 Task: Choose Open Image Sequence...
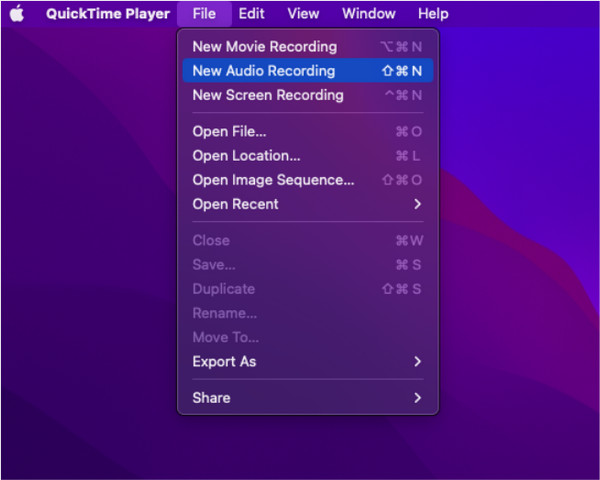click(308, 180)
